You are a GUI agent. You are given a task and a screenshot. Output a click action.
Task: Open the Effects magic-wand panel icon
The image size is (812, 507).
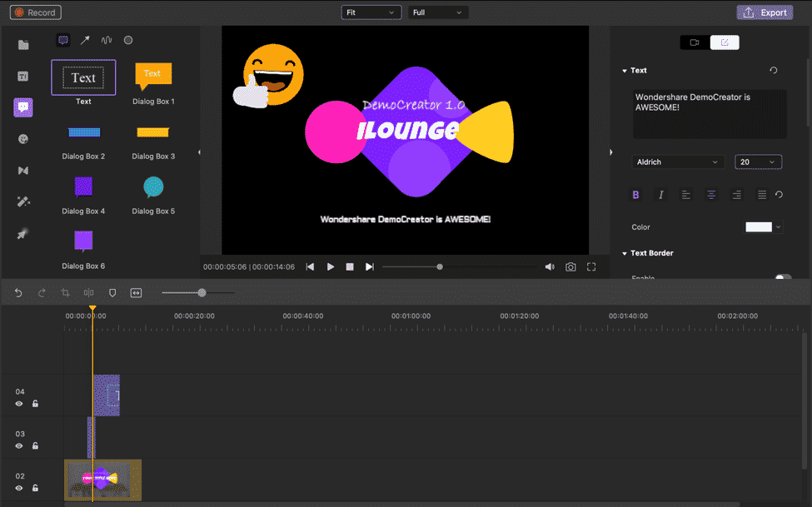tap(22, 201)
